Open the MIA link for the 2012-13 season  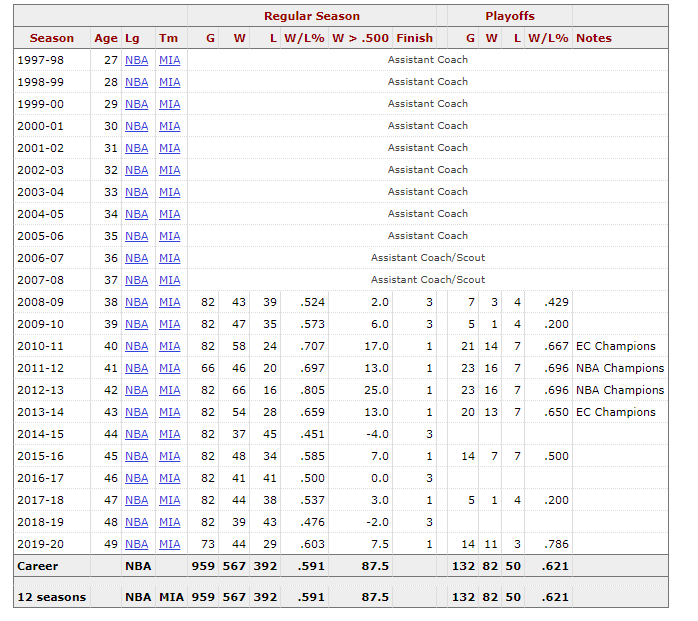170,390
